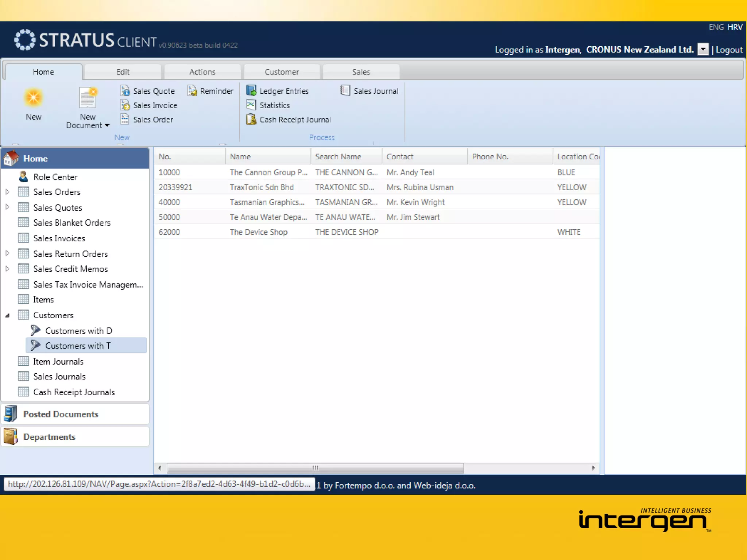Sort by the Phone No. column header
Image resolution: width=747 pixels, height=560 pixels.
510,156
